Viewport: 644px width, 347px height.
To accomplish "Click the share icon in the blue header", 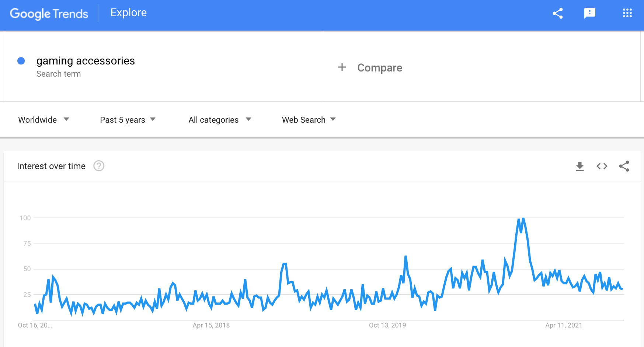I will (x=558, y=13).
